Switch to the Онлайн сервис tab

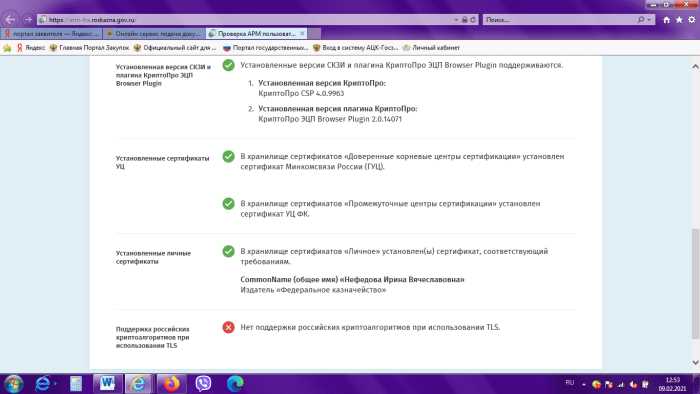(154, 33)
